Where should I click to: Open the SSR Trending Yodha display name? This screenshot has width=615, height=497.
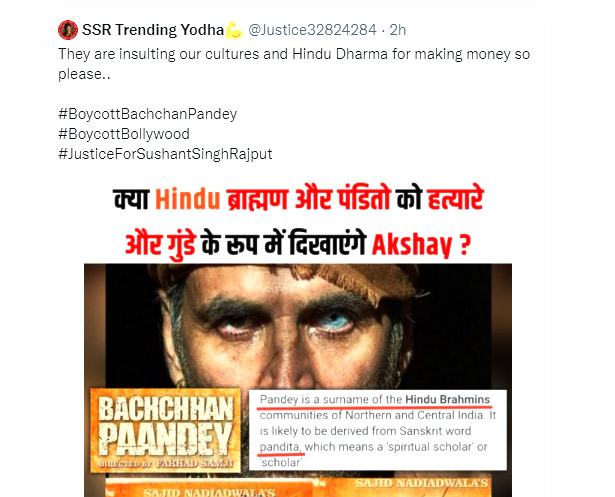pyautogui.click(x=153, y=30)
